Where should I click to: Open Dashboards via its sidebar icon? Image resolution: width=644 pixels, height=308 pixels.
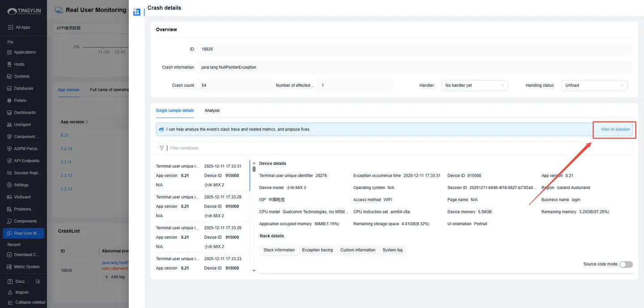(10, 113)
